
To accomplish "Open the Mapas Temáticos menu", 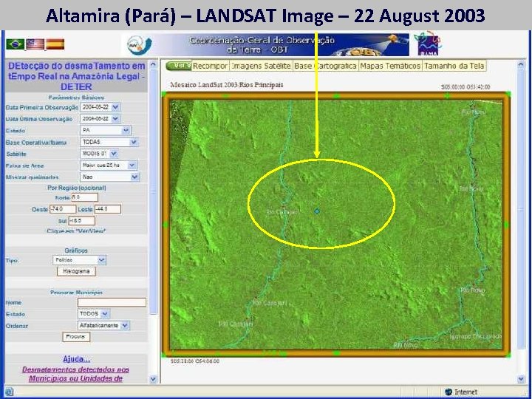I will 390,66.
